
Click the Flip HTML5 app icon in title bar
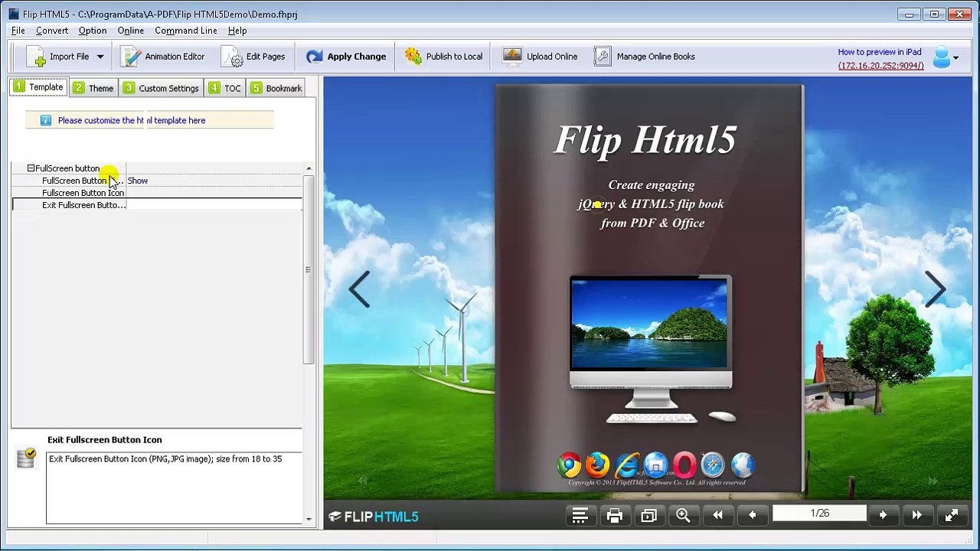[x=13, y=14]
